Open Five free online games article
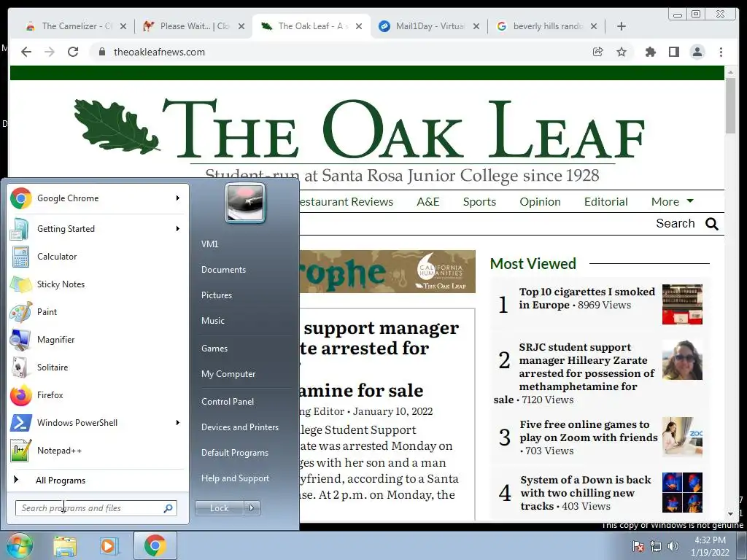The height and width of the screenshot is (560, 747). 589,431
